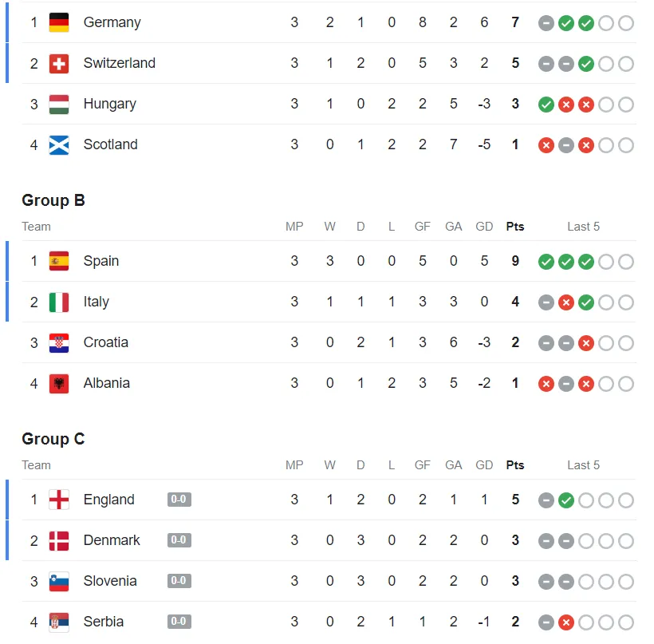654x644 pixels.
Task: Click Hungary's first green win indicator
Action: pyautogui.click(x=546, y=104)
